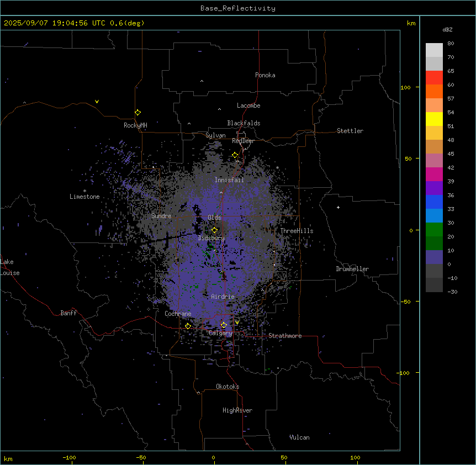Click the dBZ legend heading
Image resolution: width=476 pixels, height=465 pixels.
[x=447, y=29]
